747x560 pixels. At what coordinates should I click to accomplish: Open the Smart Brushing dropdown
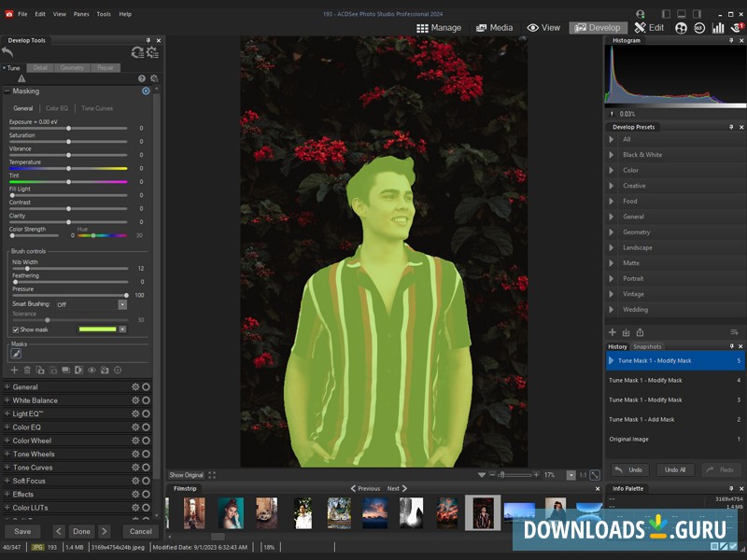coord(121,304)
